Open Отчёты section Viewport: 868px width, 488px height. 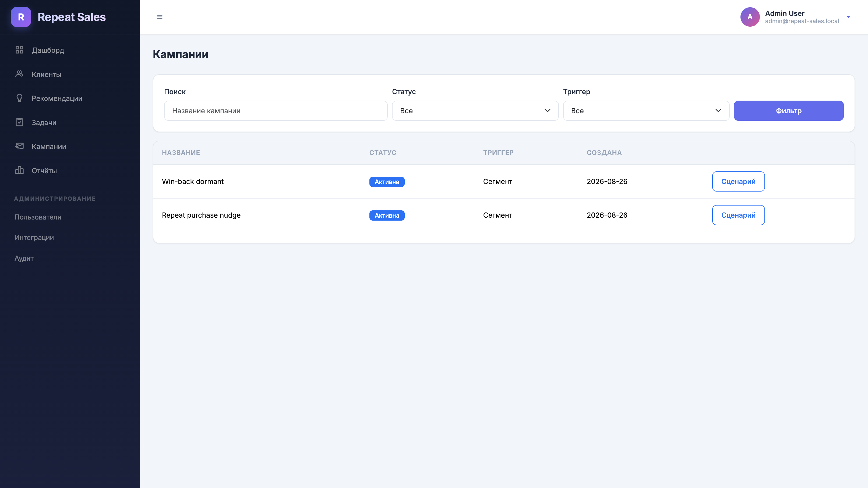pyautogui.click(x=44, y=171)
